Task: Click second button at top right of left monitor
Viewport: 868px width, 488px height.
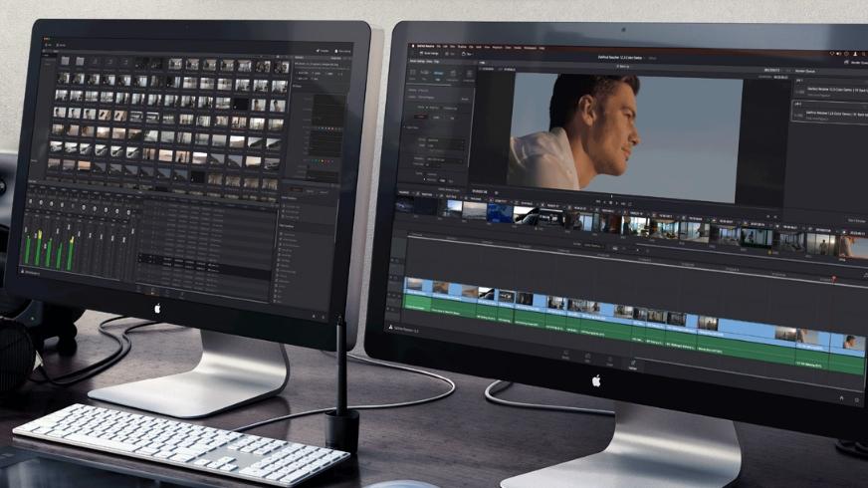Action: tap(343, 52)
